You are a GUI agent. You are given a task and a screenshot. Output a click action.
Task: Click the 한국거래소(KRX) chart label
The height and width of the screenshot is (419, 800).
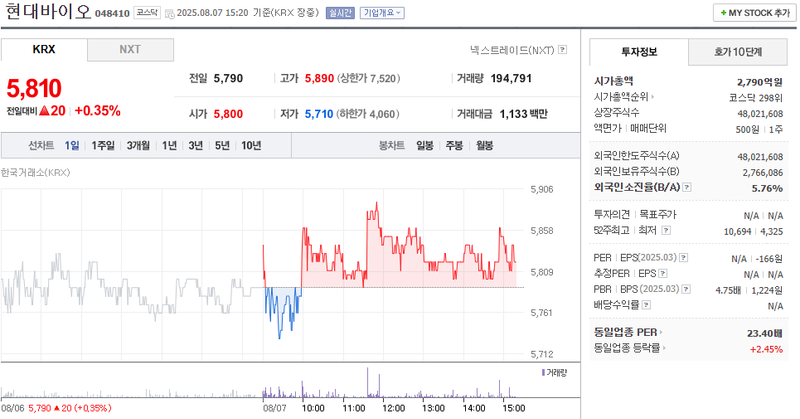(x=36, y=172)
